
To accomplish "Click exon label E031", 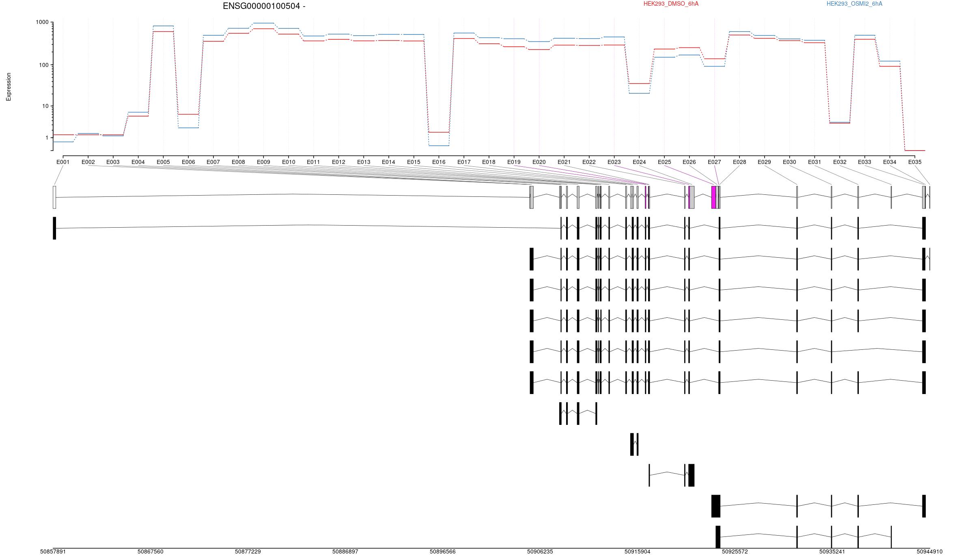I will click(815, 162).
